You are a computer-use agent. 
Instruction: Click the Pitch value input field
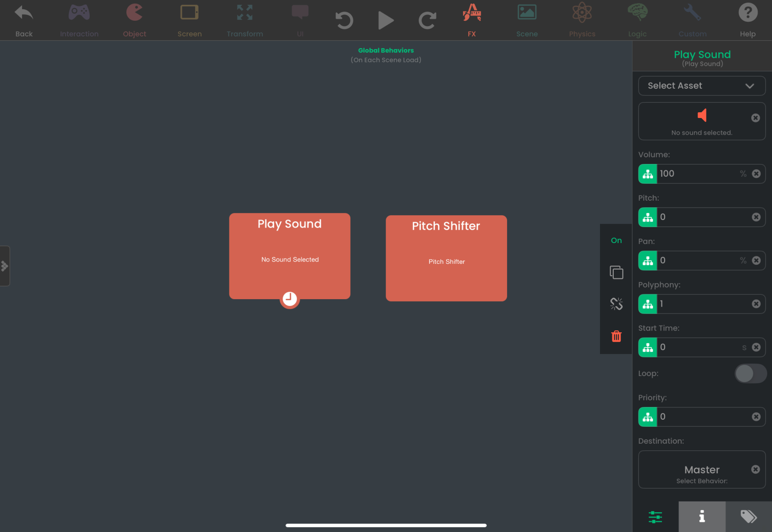(703, 217)
